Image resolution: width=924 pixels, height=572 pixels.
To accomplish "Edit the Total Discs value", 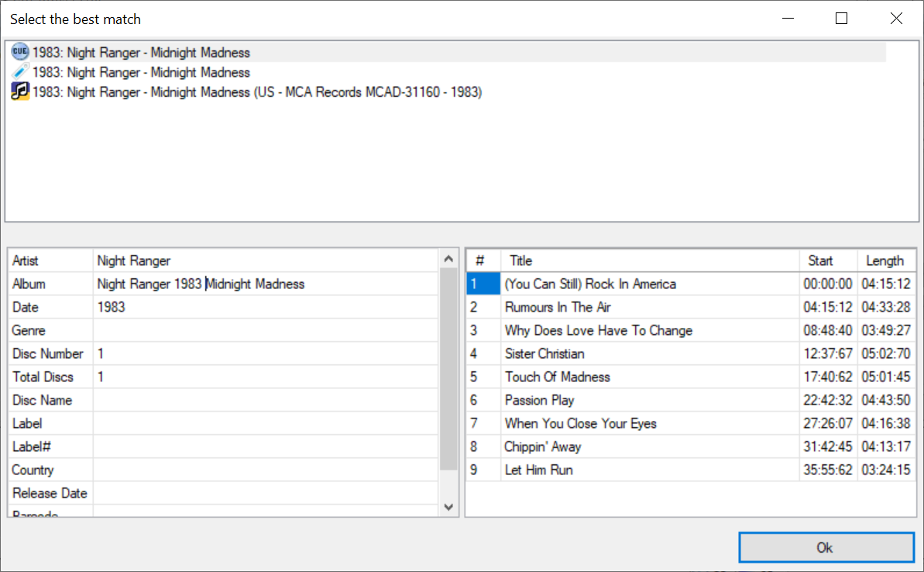I will pos(265,377).
